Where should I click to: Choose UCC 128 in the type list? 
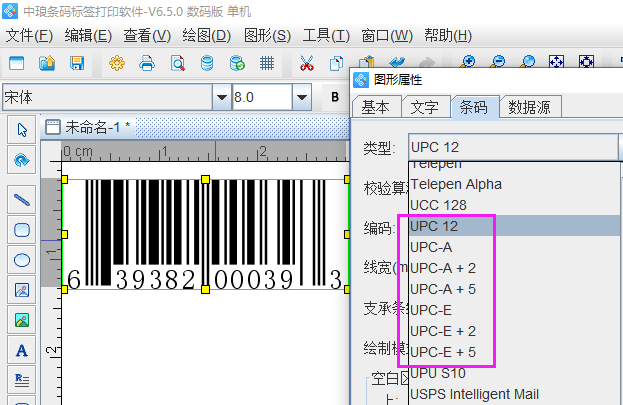(x=514, y=205)
